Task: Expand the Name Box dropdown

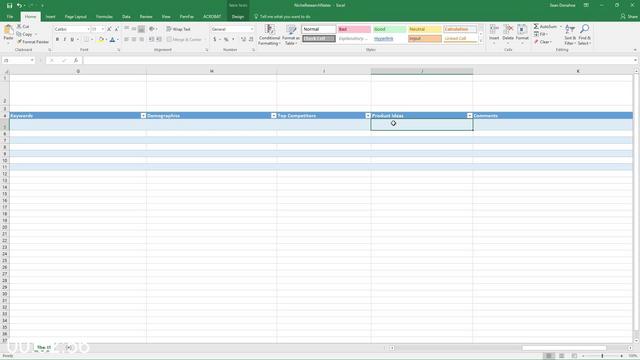Action: pyautogui.click(x=32, y=60)
